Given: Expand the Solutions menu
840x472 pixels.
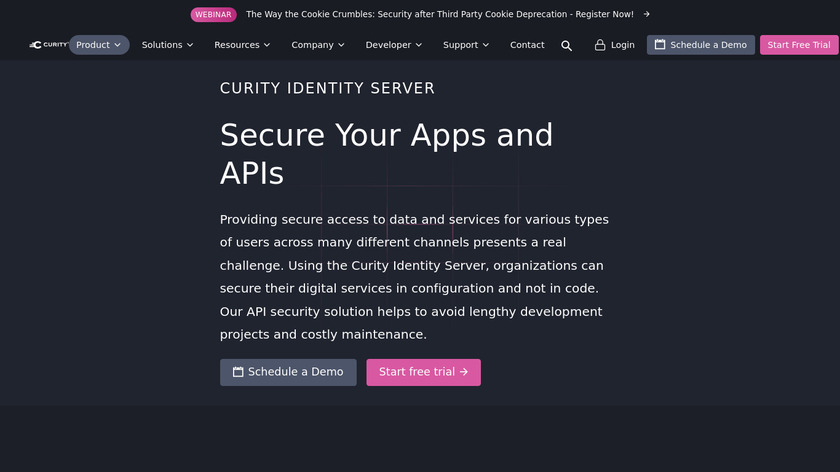Looking at the screenshot, I should [x=167, y=45].
